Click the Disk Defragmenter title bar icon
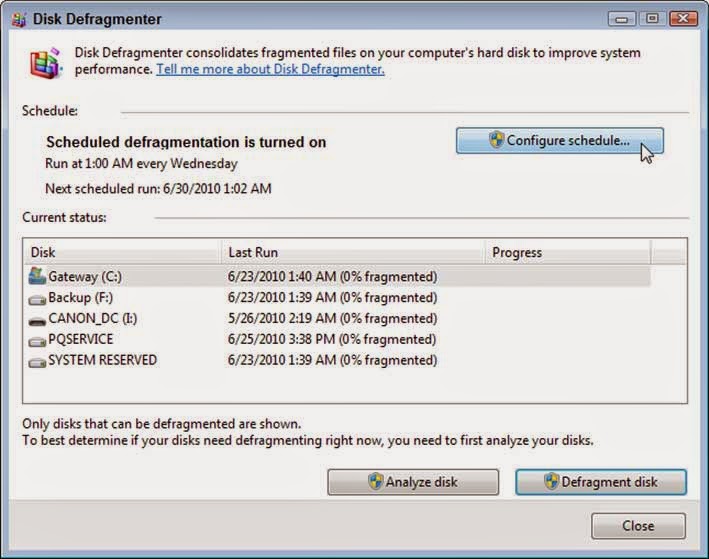 tap(19, 19)
